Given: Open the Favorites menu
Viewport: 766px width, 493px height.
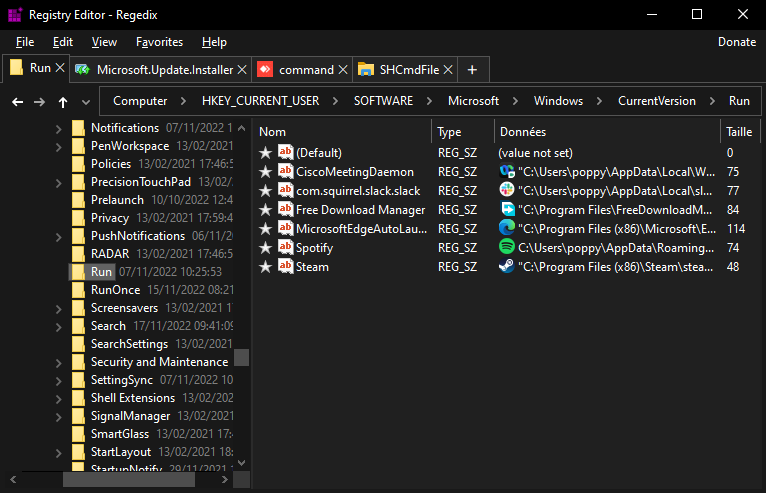Looking at the screenshot, I should coord(159,42).
